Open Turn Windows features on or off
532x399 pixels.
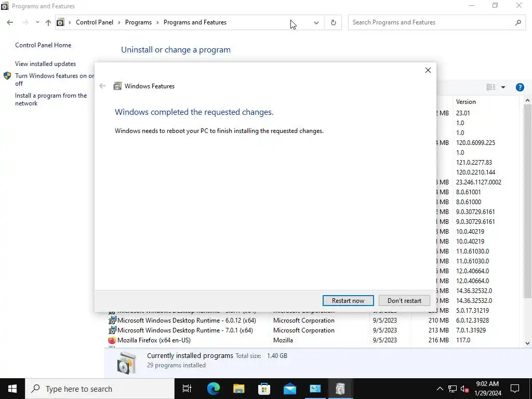click(54, 79)
